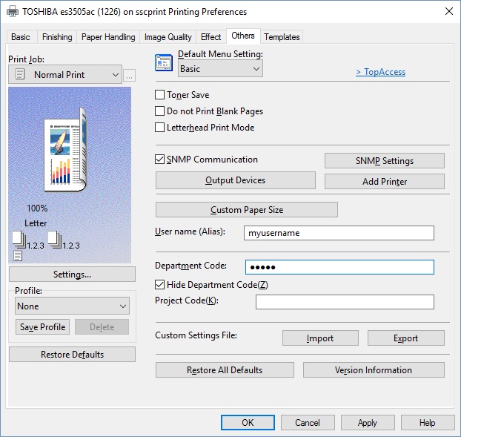504x437 pixels.
Task: Open the Paper Handling tab
Action: [x=108, y=37]
